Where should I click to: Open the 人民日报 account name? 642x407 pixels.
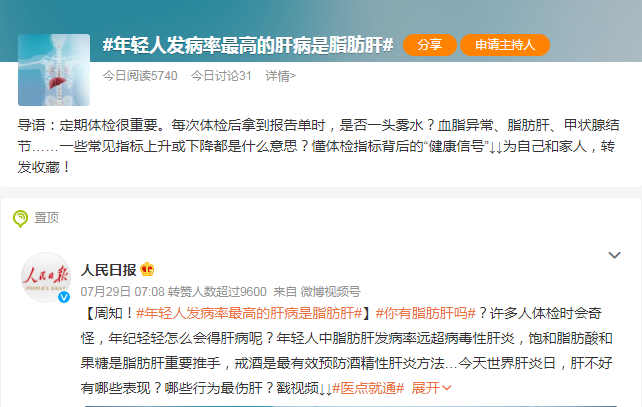(x=109, y=270)
